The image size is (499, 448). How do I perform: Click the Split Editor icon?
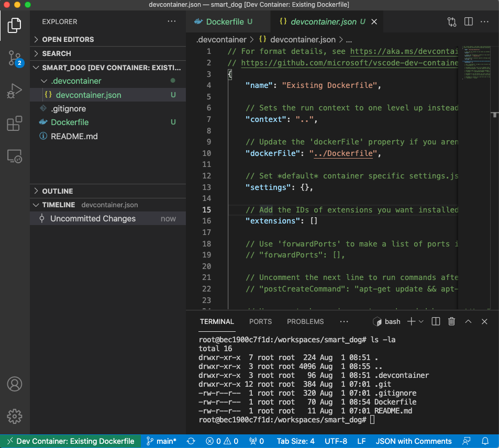(x=467, y=22)
